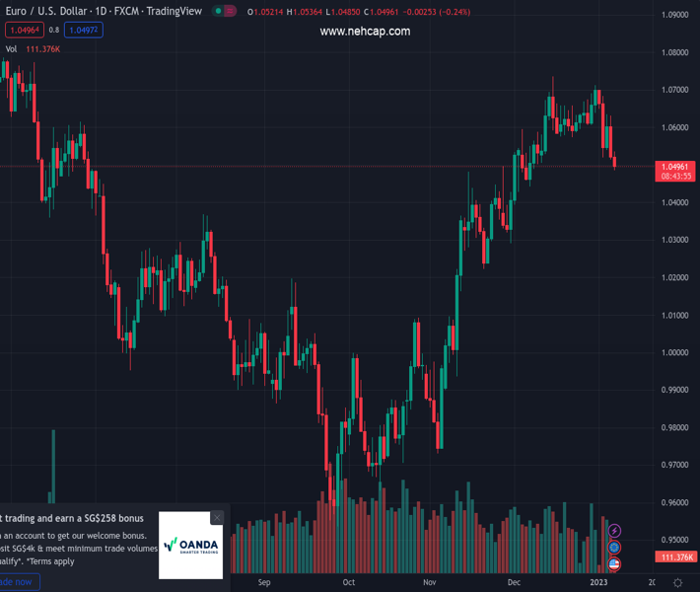Viewport: 700px width, 592px height.
Task: Click the www.nehcap.com watermark text
Action: tap(365, 32)
